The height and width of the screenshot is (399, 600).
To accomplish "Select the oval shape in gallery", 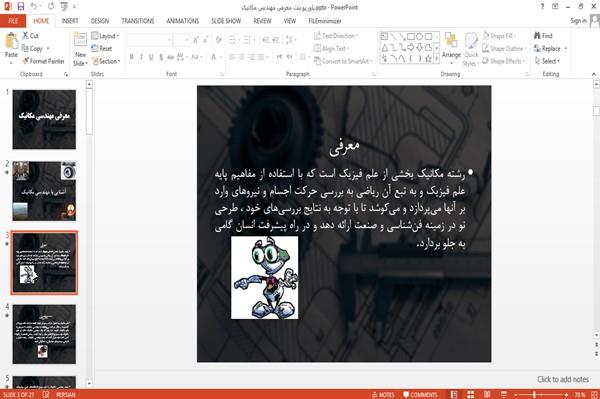I will (420, 37).
